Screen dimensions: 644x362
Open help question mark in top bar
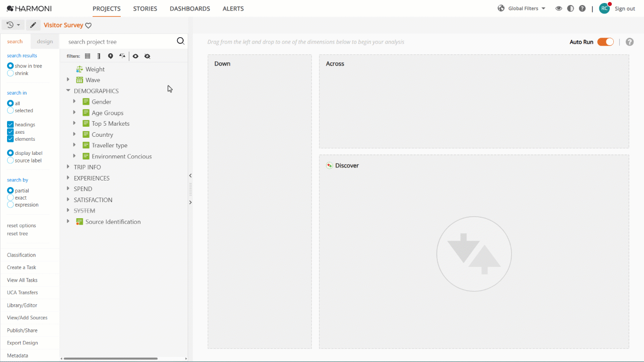tap(582, 9)
